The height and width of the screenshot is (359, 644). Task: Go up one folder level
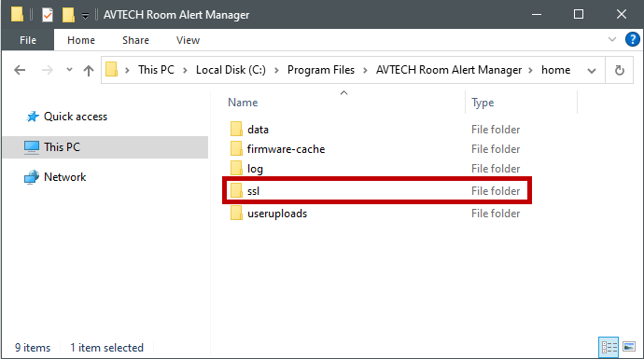point(89,70)
